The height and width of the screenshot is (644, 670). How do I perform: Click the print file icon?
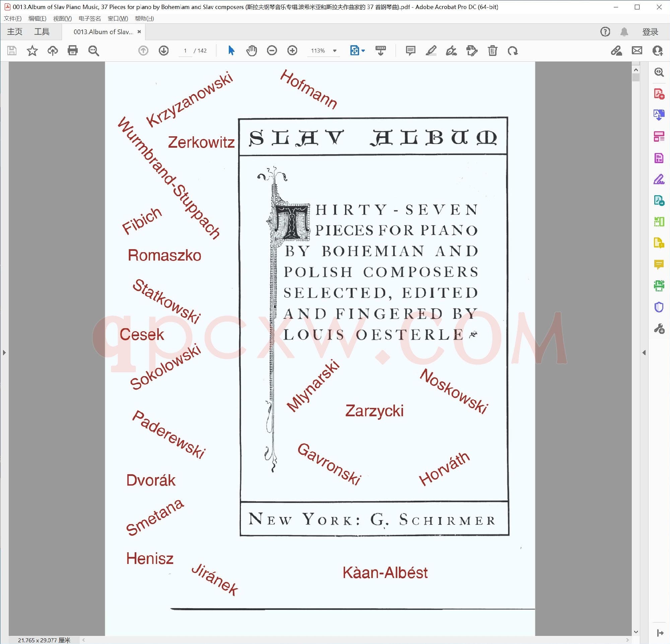(72, 51)
